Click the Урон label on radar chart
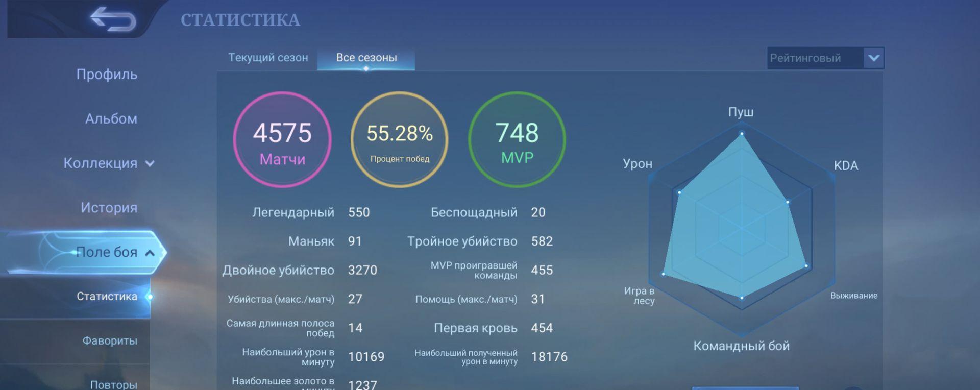The height and width of the screenshot is (390, 980). point(638,164)
